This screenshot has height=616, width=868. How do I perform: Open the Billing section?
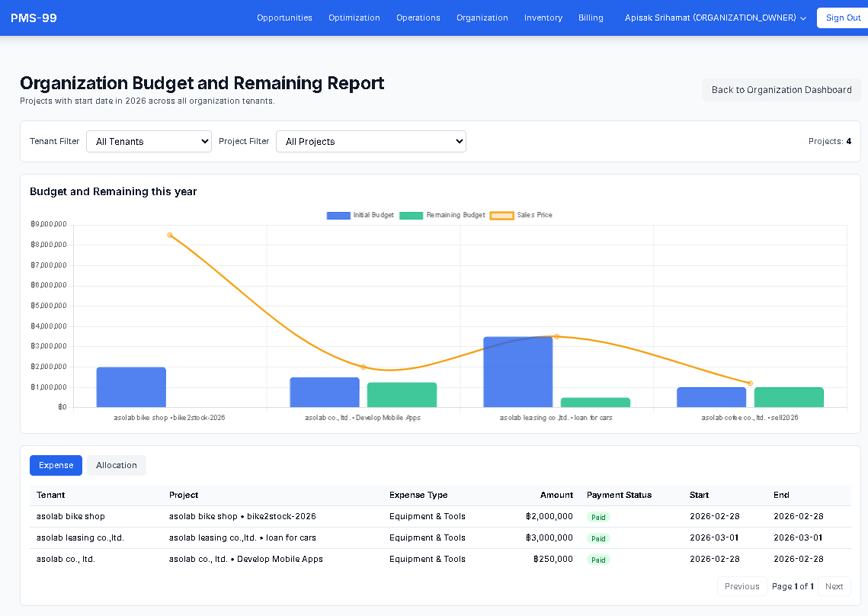[591, 17]
